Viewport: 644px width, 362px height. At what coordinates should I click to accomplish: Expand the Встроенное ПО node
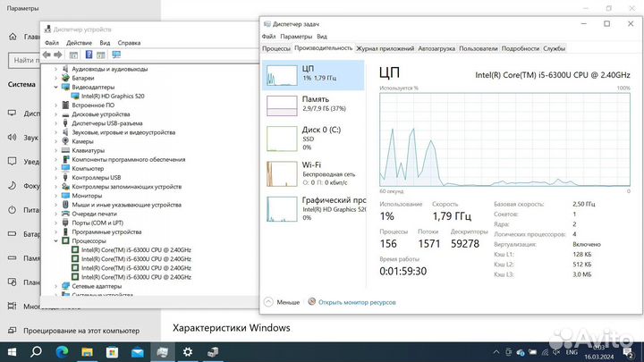(x=55, y=105)
